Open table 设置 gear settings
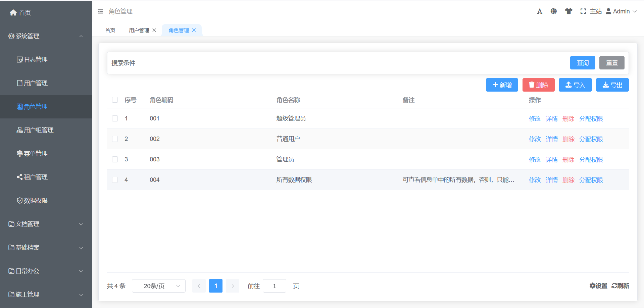The height and width of the screenshot is (308, 644). click(598, 286)
